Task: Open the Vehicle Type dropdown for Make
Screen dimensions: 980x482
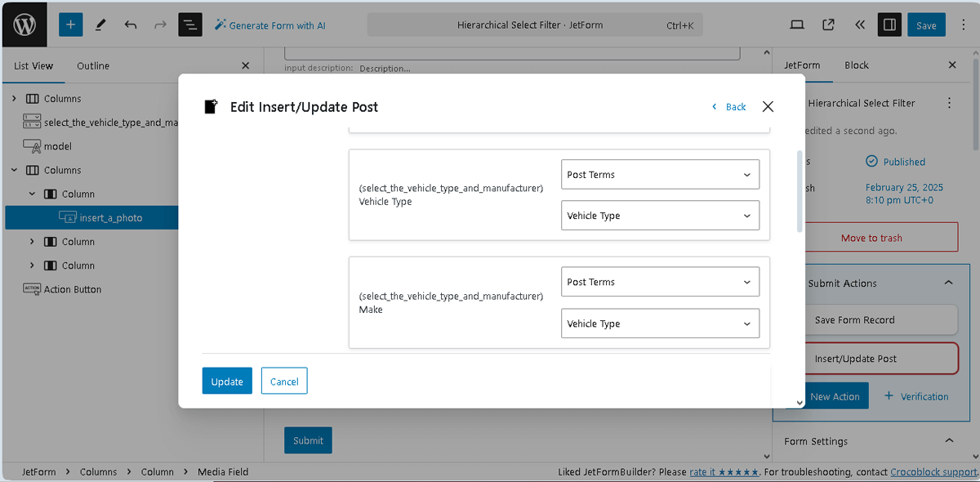Action: (x=659, y=323)
